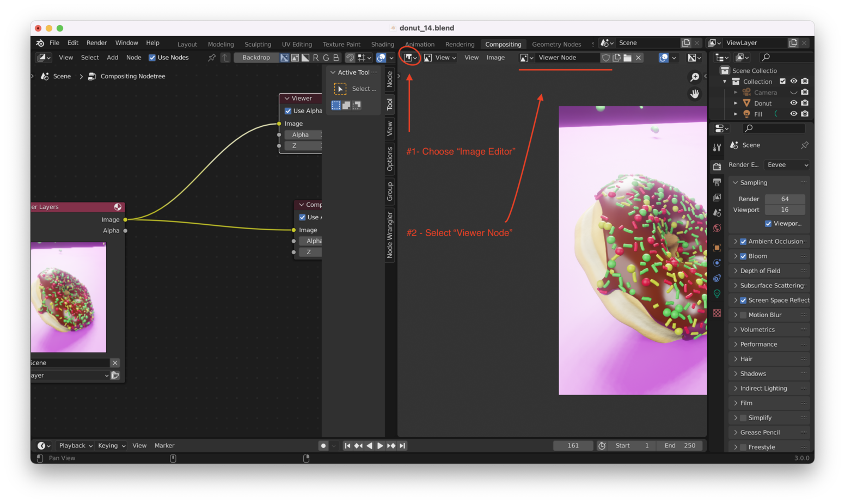845x504 pixels.
Task: Open the editor type selector circled in red
Action: coord(410,58)
